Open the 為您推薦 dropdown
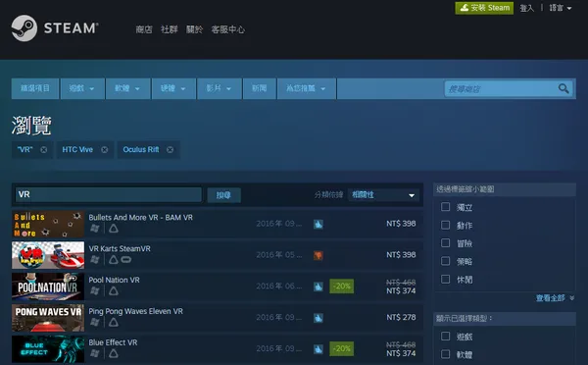Viewport: 588px width, 365px height. tap(307, 88)
